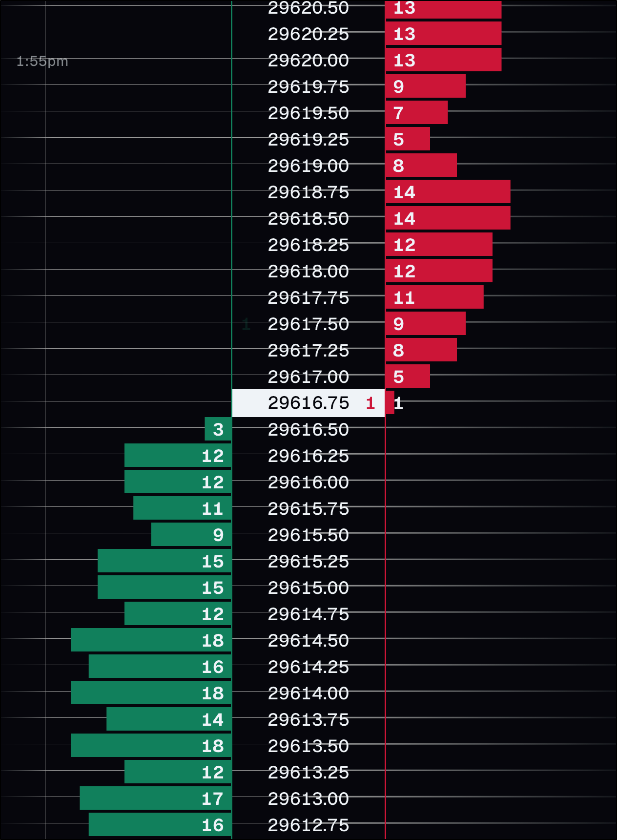Click the bid size 16 at 29612.75
The image size is (617, 840).
pyautogui.click(x=213, y=825)
